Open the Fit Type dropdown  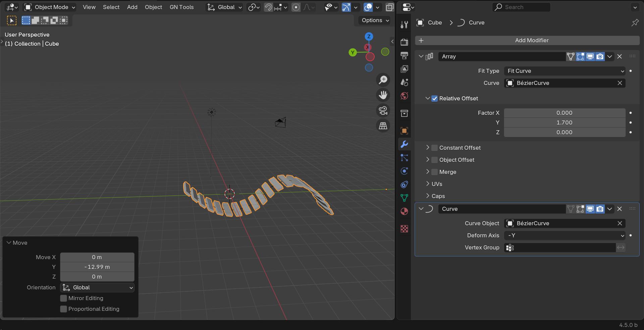tap(565, 71)
